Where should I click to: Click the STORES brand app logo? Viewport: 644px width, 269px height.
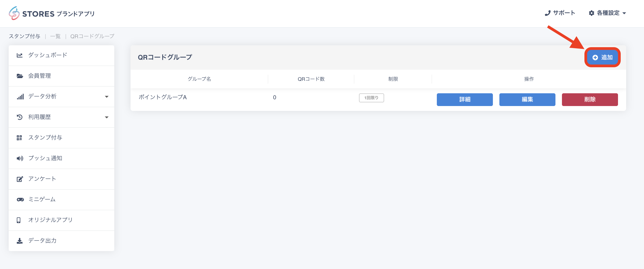pyautogui.click(x=51, y=14)
